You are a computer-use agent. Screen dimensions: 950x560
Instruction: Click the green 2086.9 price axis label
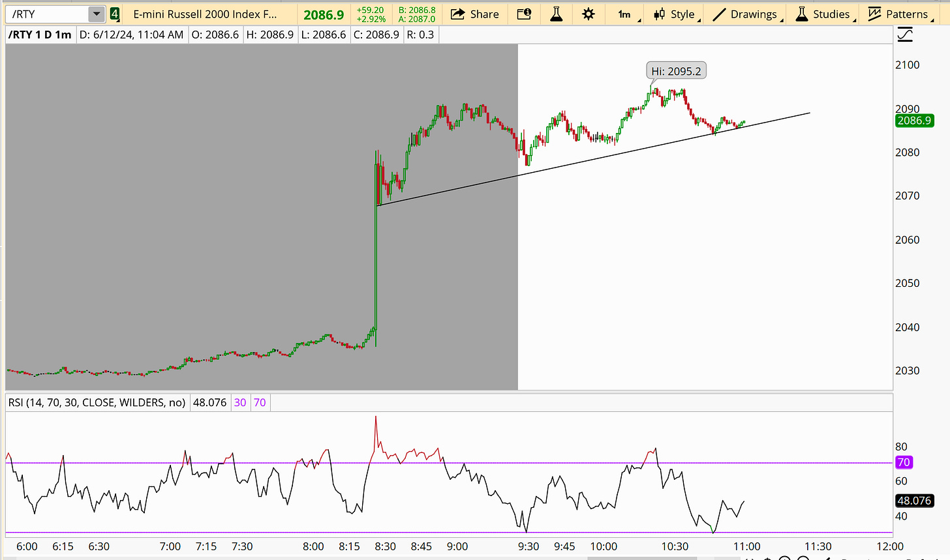point(914,121)
